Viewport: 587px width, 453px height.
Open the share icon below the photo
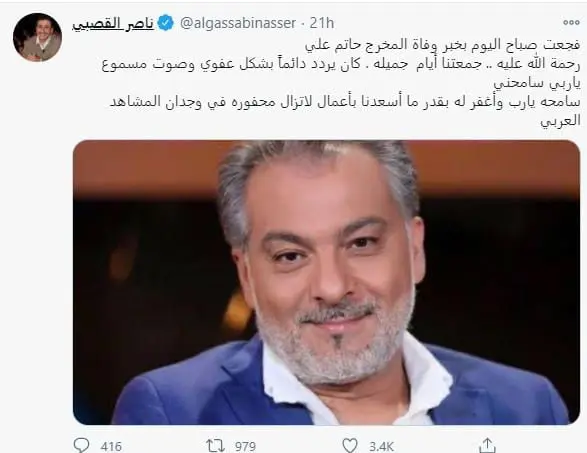tap(487, 445)
